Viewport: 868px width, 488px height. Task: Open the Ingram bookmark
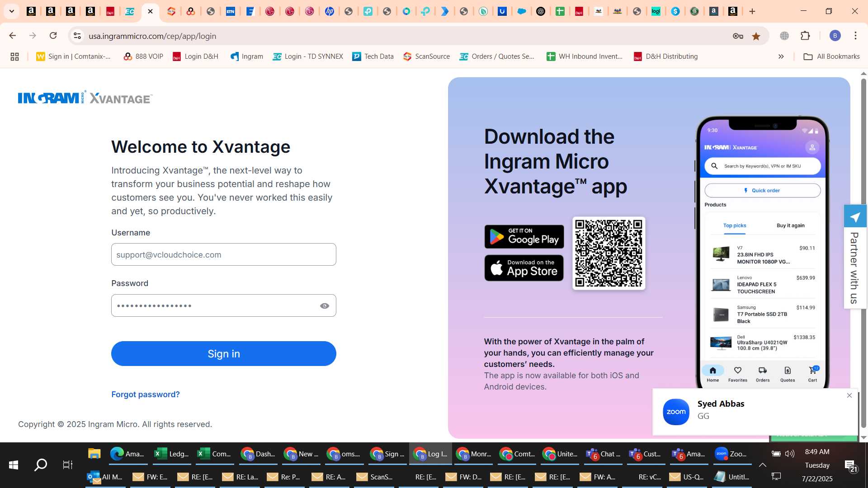[247, 56]
